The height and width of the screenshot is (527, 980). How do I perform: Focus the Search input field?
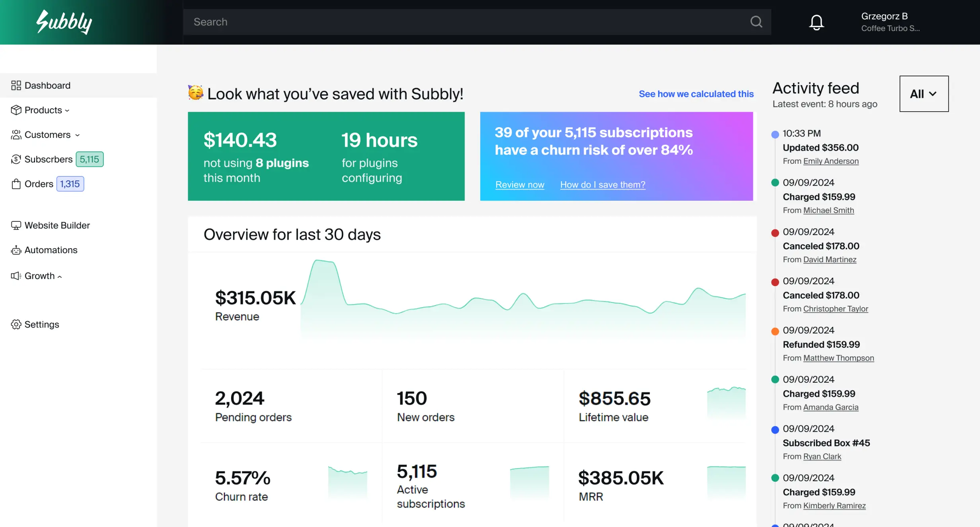click(477, 22)
